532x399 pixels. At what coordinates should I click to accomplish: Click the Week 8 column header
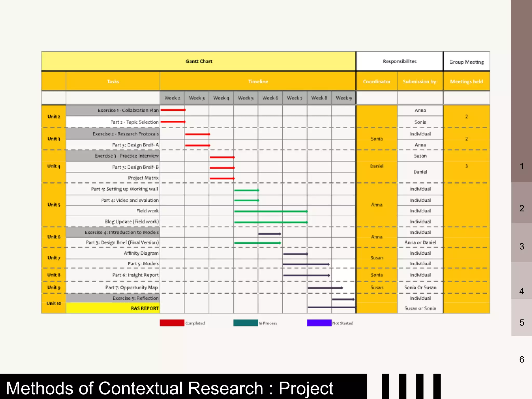pos(319,98)
